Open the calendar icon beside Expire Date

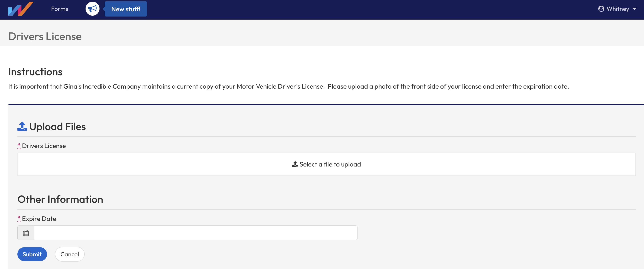click(x=26, y=233)
